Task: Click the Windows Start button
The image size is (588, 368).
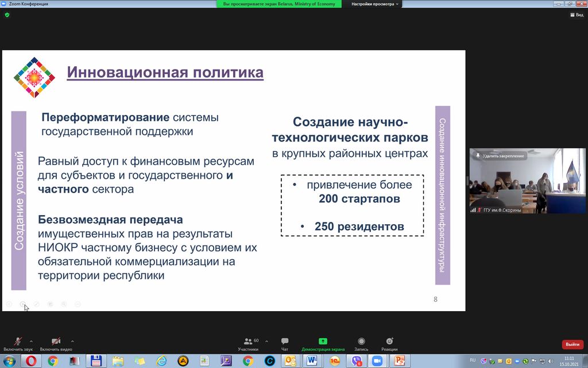Action: tap(10, 361)
